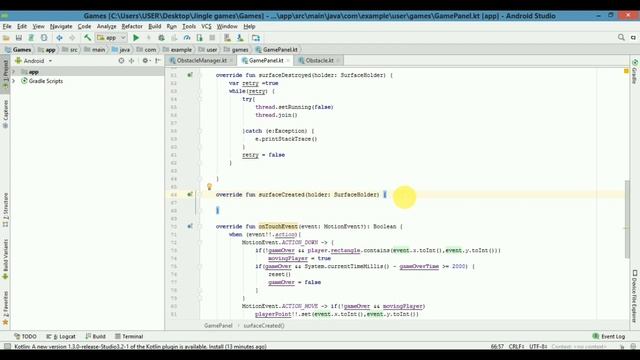Image resolution: width=640 pixels, height=360 pixels.
Task: Toggle the Structure tool window
Action: [x=5, y=210]
